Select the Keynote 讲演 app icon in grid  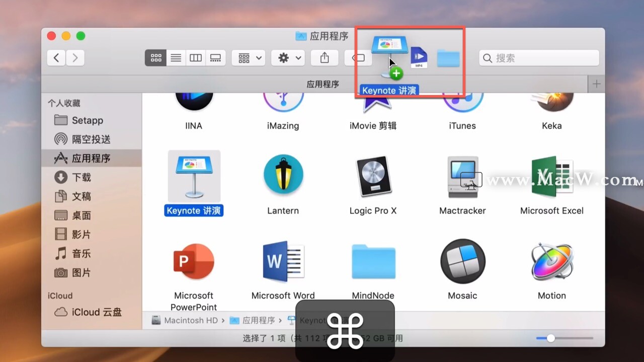coord(194,176)
